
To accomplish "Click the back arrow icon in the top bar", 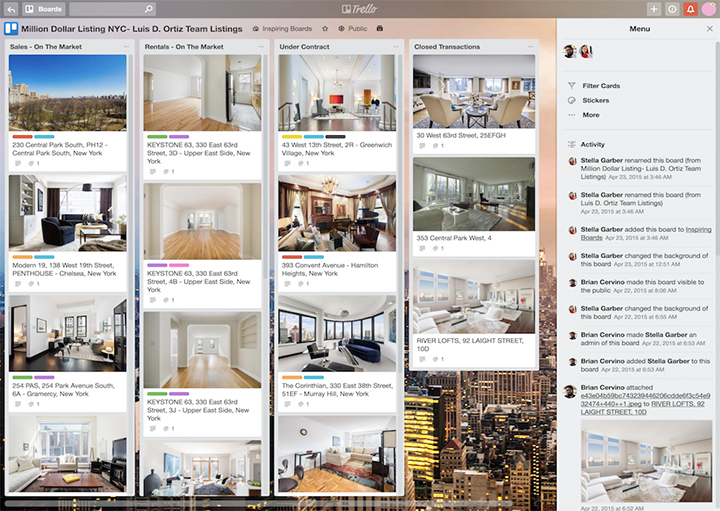I will [11, 9].
